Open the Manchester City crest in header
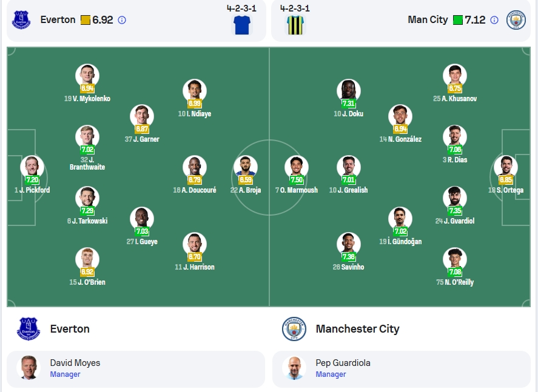Viewport: 538px width, 392px height. (516, 20)
